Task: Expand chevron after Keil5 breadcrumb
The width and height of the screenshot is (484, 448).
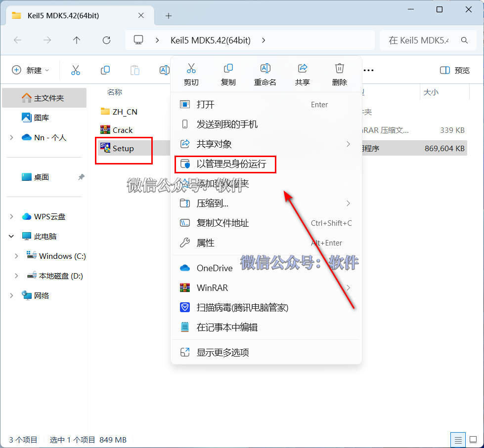Action: click(264, 40)
